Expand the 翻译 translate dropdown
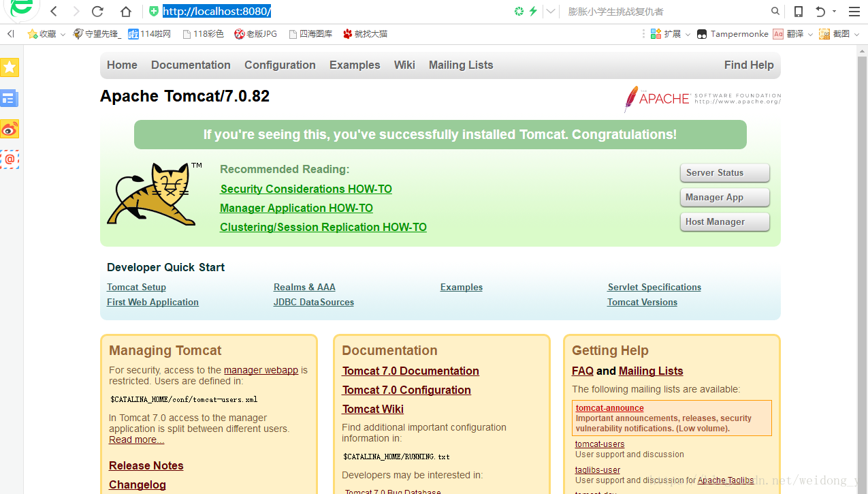 810,34
